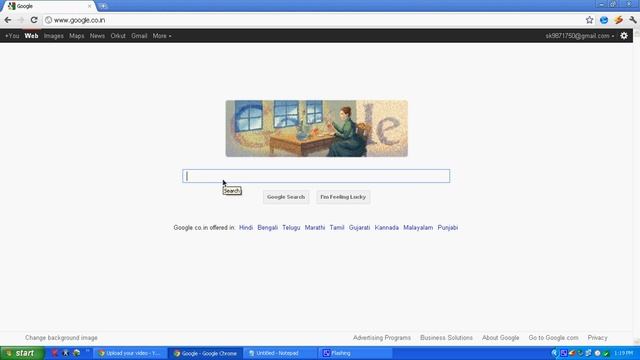Open News from the Google bar
Viewport: 640px width, 360px height.
pos(97,36)
